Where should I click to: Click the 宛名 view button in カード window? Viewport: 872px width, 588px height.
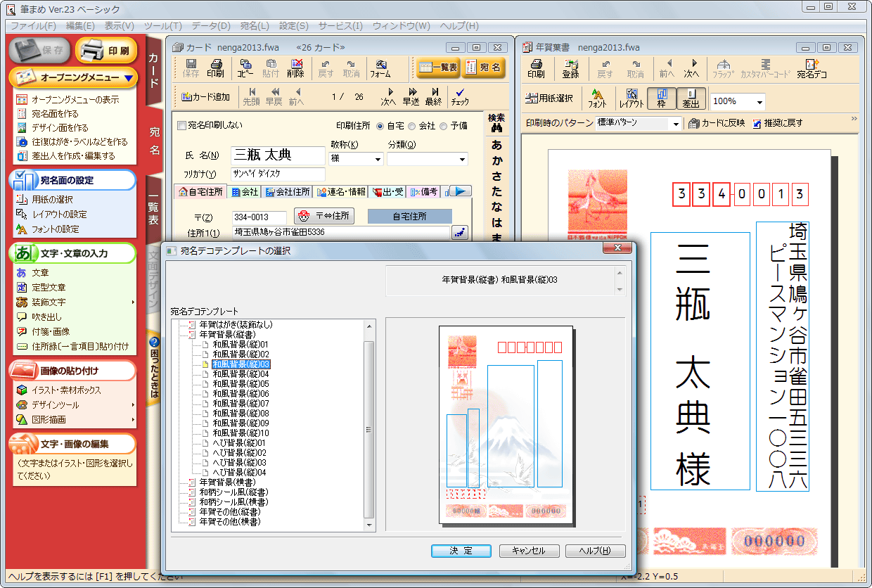[483, 68]
